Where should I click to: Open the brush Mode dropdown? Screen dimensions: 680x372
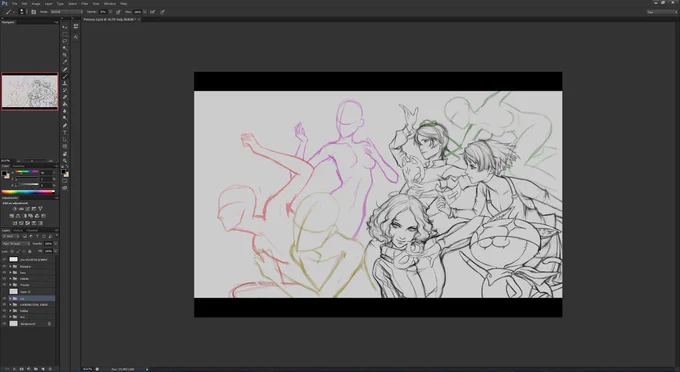click(66, 12)
